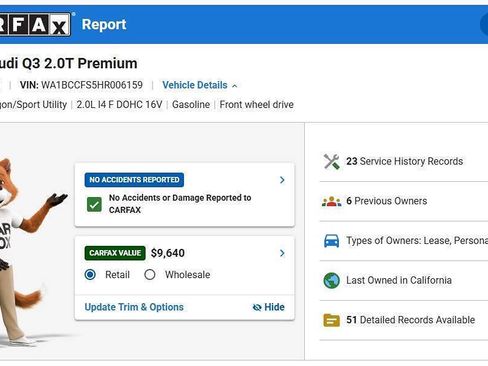Click the 23 Service History Records text
The width and height of the screenshot is (488, 366).
tap(405, 161)
